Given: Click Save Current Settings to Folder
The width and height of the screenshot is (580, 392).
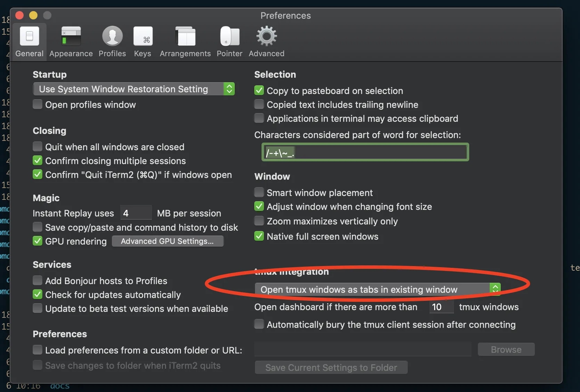Looking at the screenshot, I should click(331, 367).
